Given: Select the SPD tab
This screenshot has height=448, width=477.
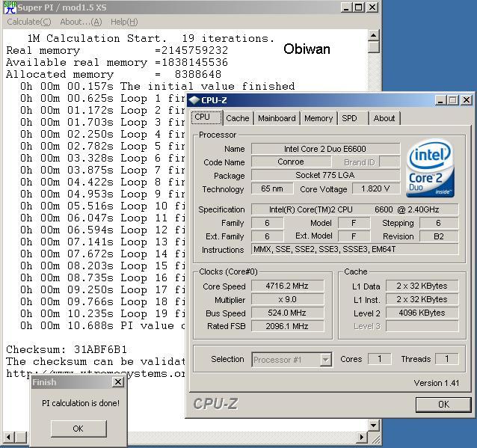Looking at the screenshot, I should pyautogui.click(x=349, y=118).
